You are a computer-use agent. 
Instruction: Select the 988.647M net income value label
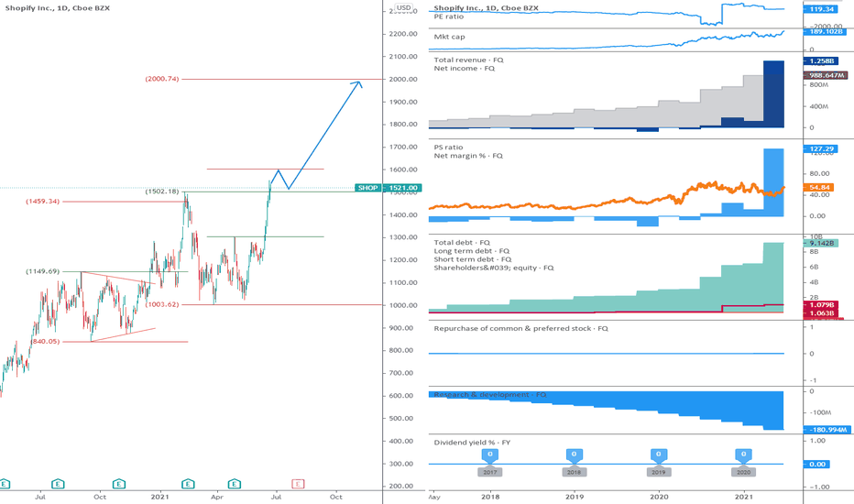tap(826, 75)
